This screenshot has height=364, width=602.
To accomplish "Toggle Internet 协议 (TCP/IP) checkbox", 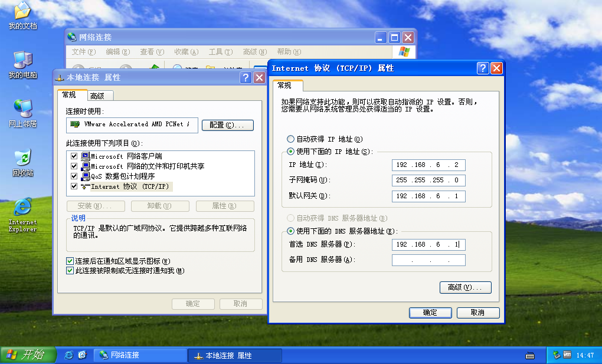I will (74, 186).
